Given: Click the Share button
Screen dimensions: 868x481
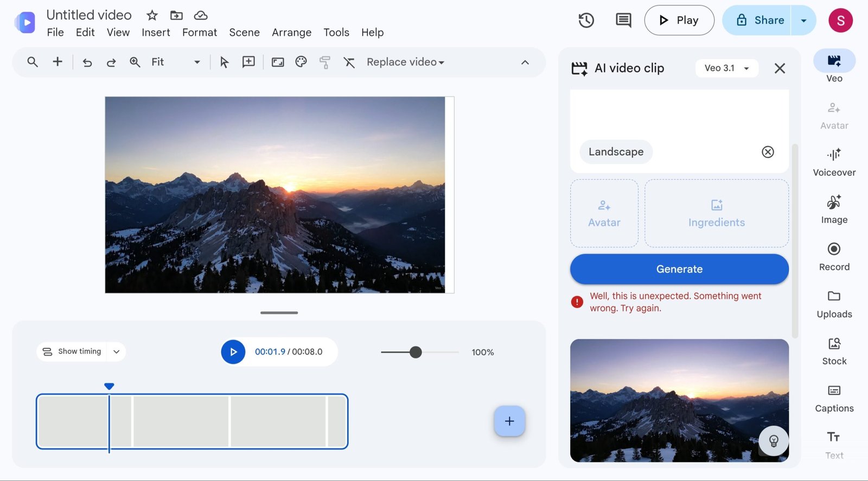Looking at the screenshot, I should pos(757,21).
